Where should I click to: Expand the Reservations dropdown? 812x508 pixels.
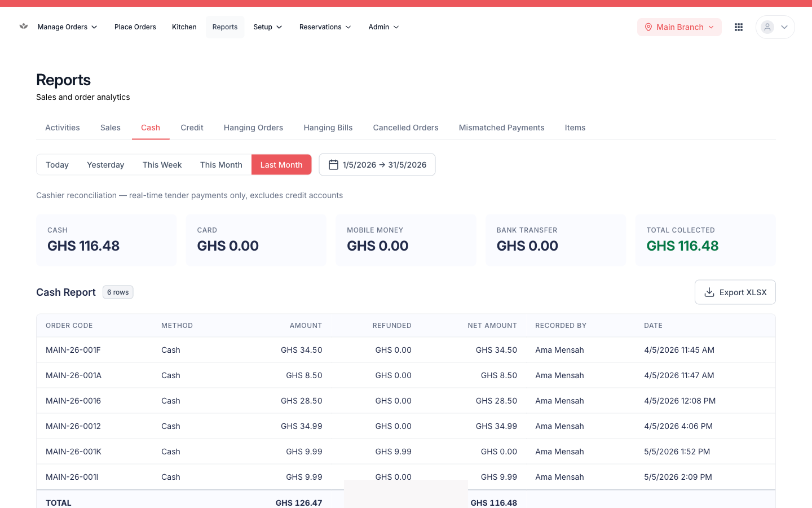[325, 27]
